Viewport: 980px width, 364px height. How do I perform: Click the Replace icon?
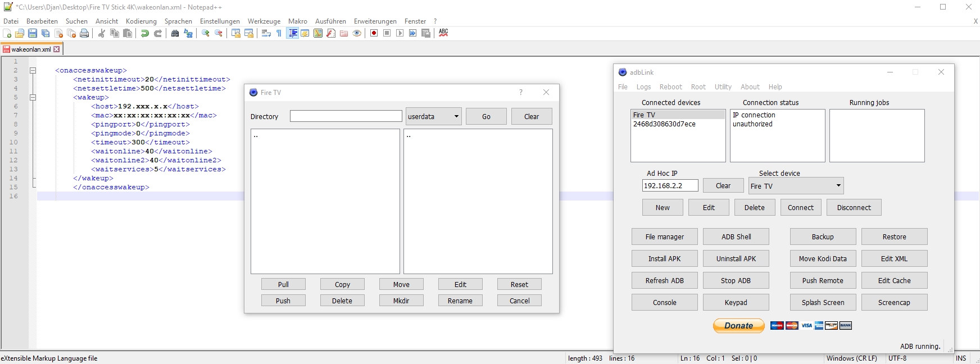pos(188,33)
